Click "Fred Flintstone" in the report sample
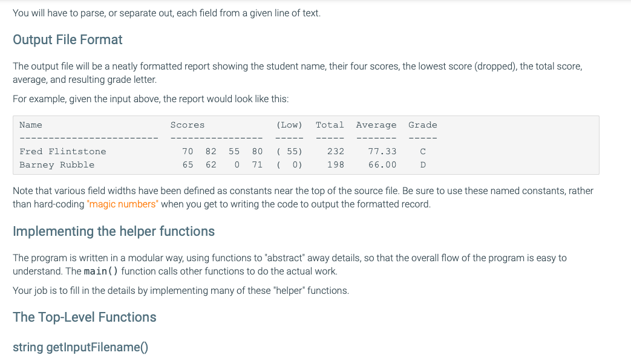The width and height of the screenshot is (631, 364). 62,151
